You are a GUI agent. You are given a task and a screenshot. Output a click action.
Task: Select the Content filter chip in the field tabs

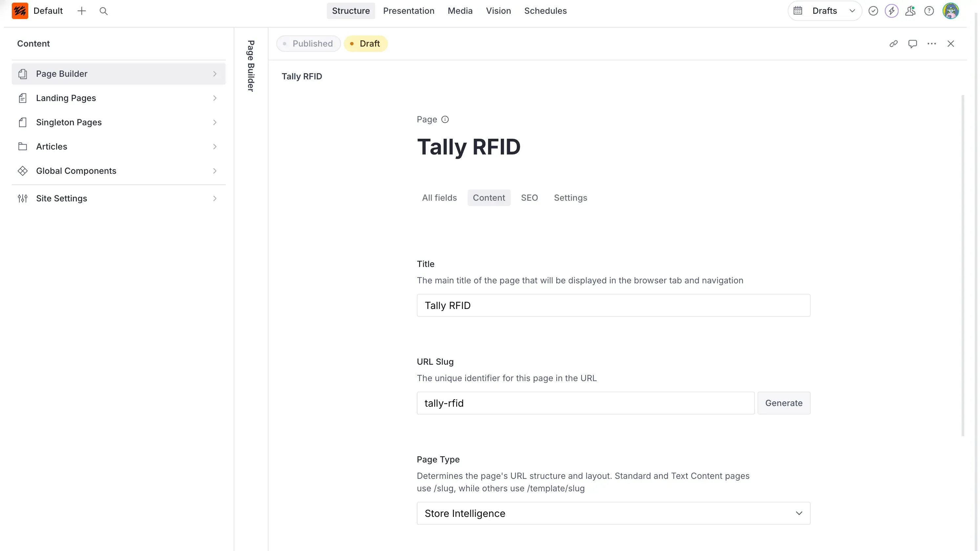(489, 197)
